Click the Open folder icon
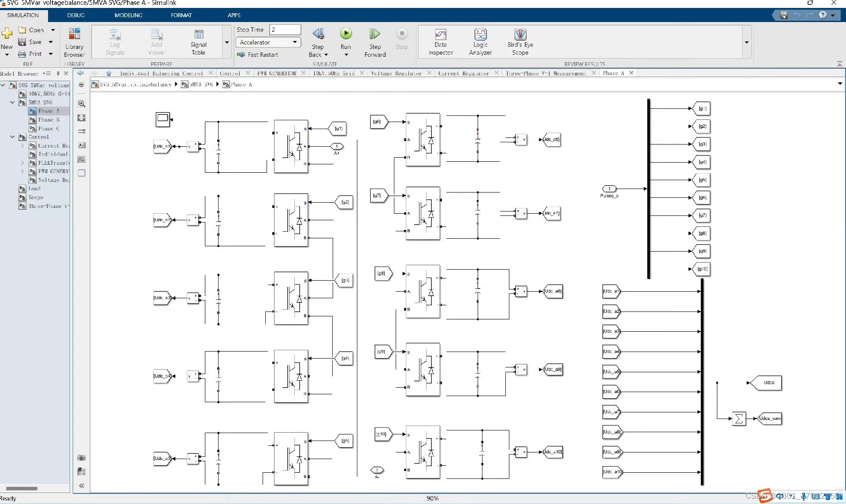Screen dimensions: 846x504 (22, 30)
